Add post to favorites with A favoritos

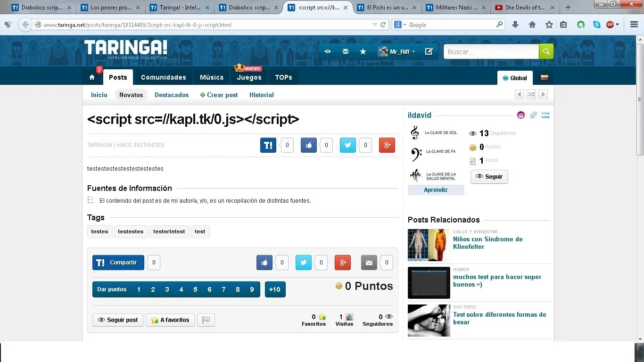170,320
